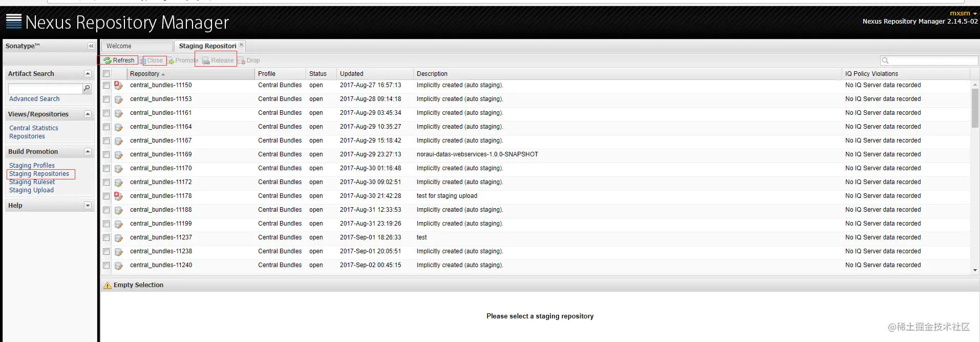Check the box for central_bundles-11161
The height and width of the screenshot is (342, 980).
point(106,113)
